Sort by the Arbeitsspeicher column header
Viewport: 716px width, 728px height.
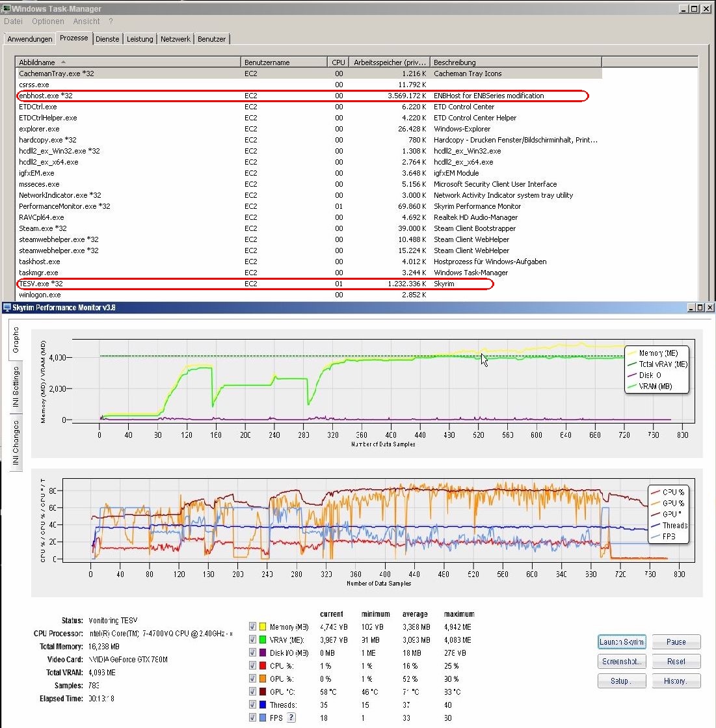(389, 62)
